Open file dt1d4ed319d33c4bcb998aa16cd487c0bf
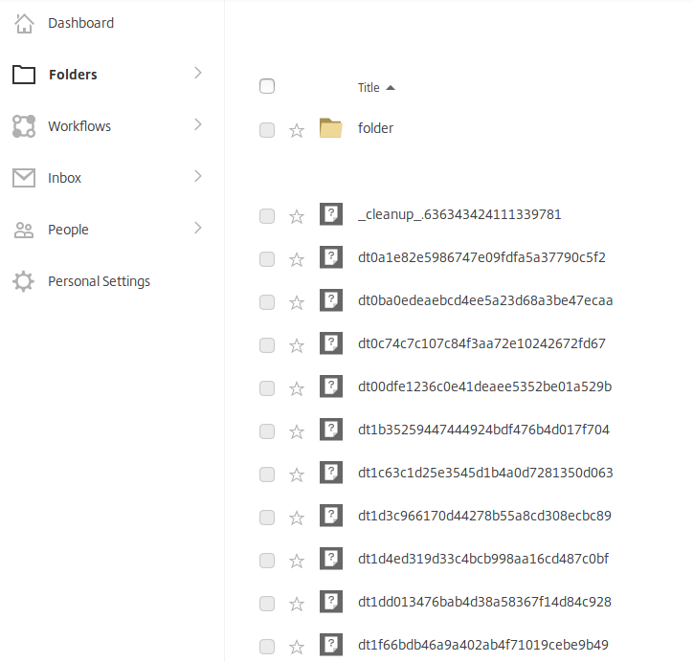The width and height of the screenshot is (694, 662). point(483,559)
